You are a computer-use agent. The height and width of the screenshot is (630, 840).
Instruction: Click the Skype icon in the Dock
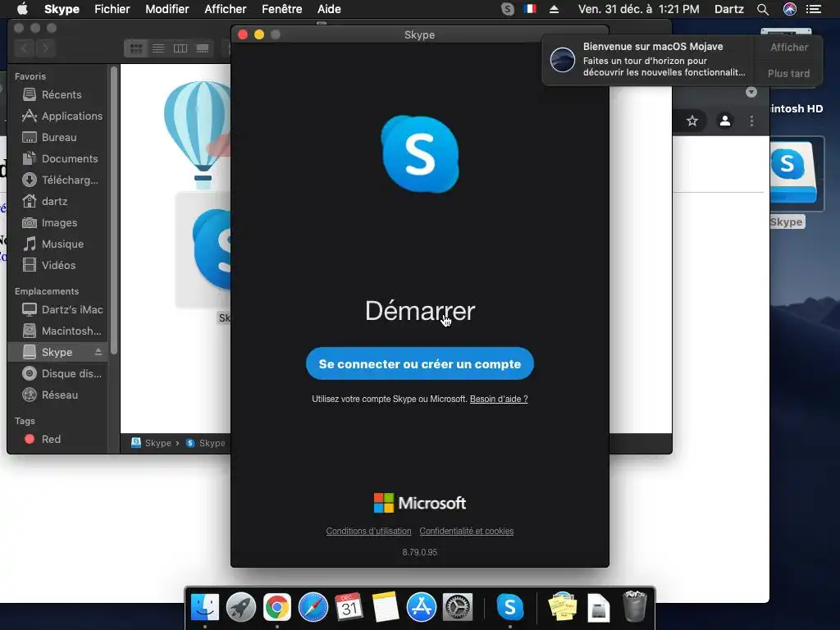coord(509,607)
